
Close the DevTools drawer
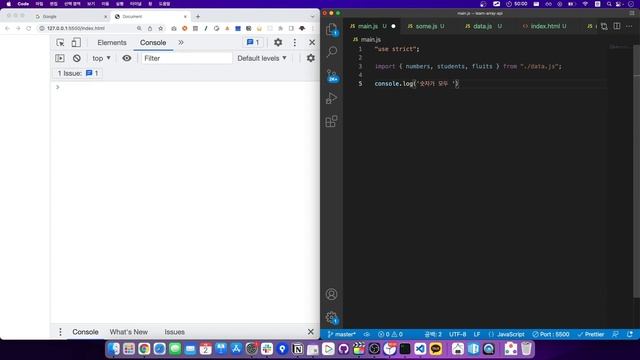point(311,332)
